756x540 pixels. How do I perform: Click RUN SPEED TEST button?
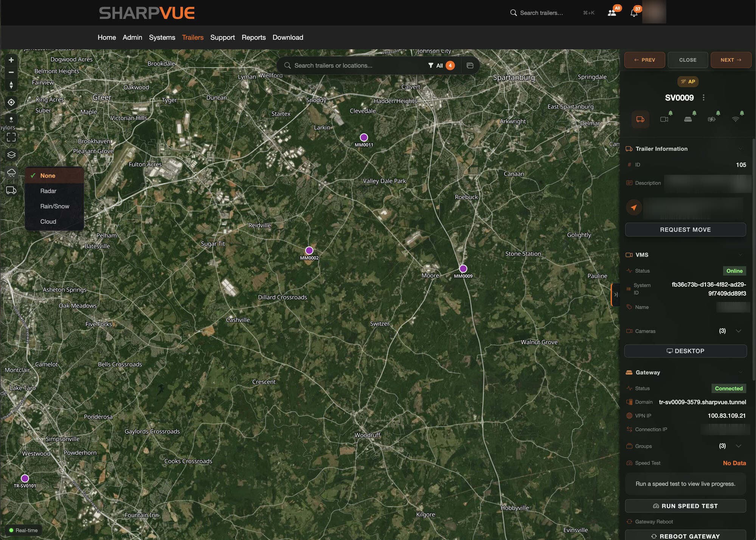pyautogui.click(x=685, y=506)
